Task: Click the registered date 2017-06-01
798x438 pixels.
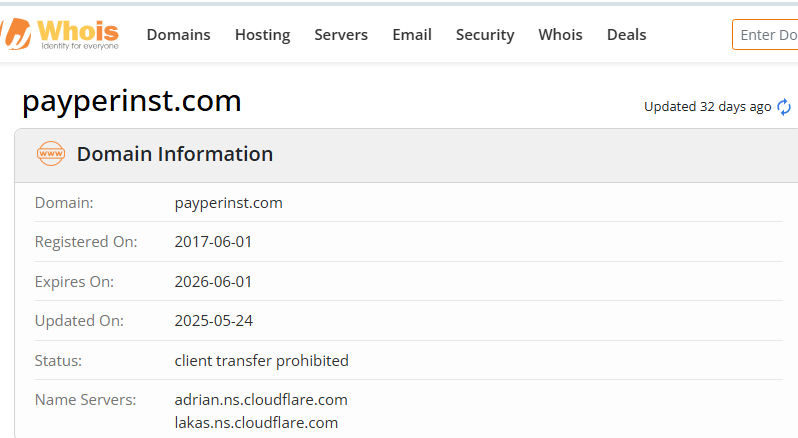Action: point(213,242)
